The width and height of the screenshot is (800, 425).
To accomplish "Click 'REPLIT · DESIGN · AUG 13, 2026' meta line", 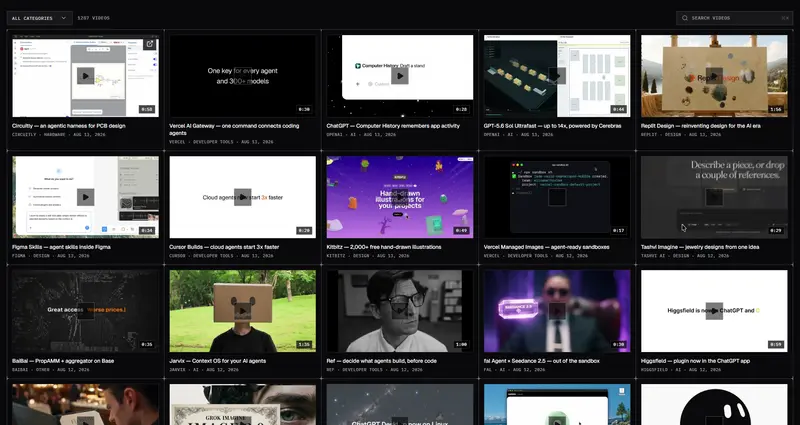I will pos(681,135).
